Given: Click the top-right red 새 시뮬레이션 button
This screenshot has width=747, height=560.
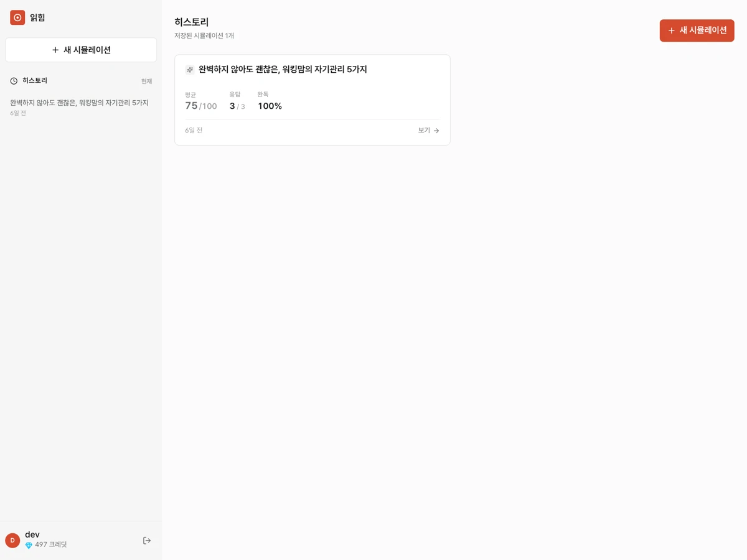Looking at the screenshot, I should 697,30.
